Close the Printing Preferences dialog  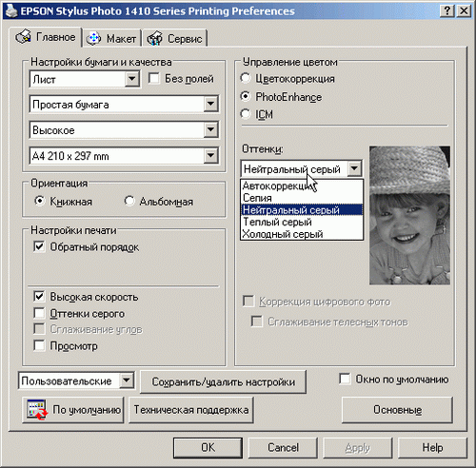click(464, 11)
